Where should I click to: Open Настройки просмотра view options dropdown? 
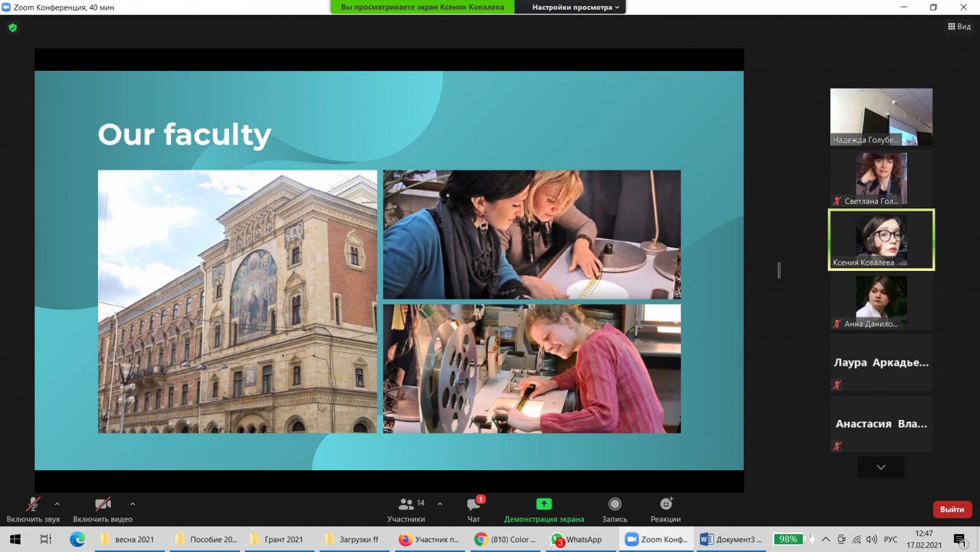click(575, 7)
